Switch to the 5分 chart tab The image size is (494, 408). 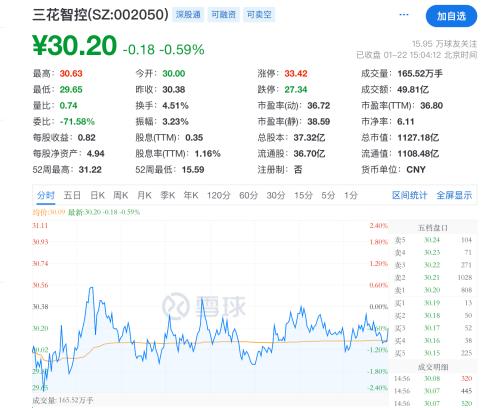tap(328, 195)
